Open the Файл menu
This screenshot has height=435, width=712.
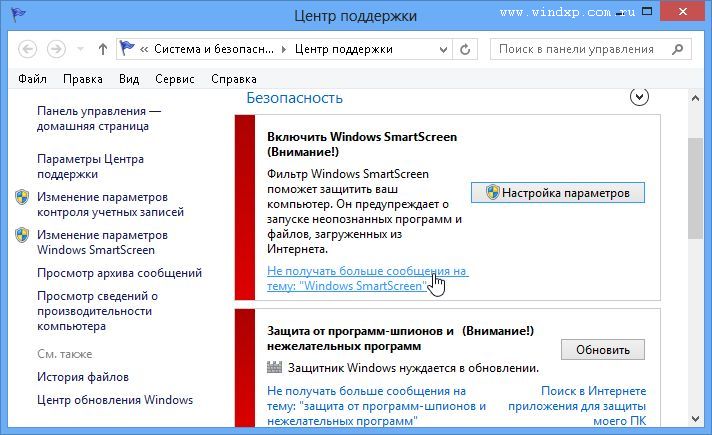(x=32, y=79)
